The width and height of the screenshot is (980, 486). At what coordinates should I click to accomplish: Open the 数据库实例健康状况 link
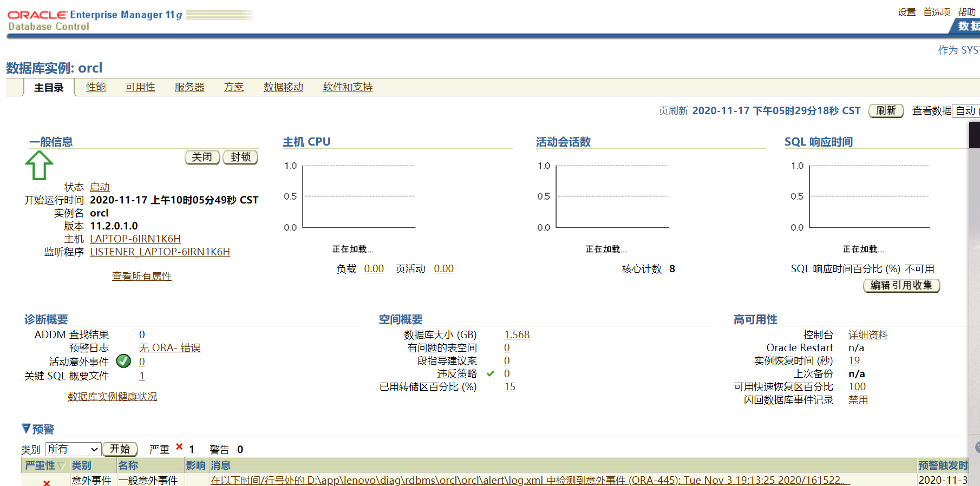point(112,397)
